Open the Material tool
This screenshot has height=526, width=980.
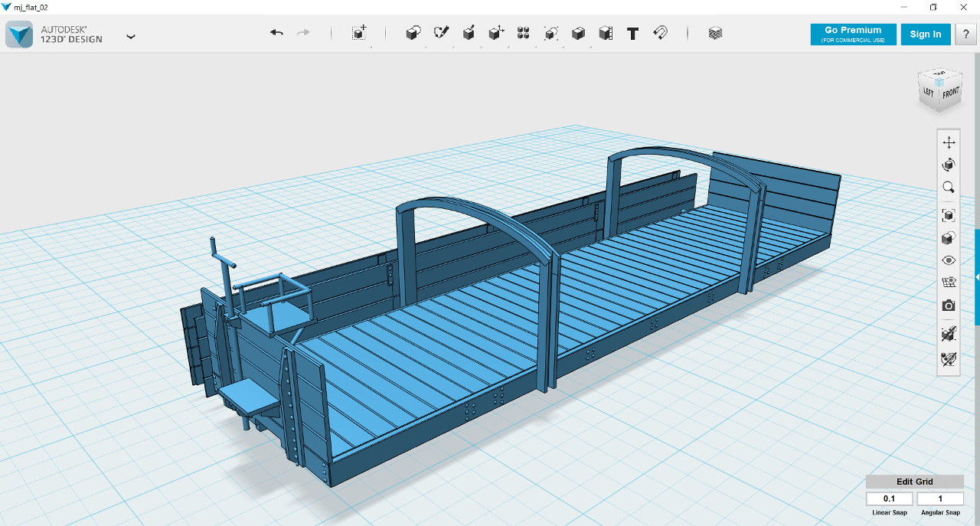[715, 33]
